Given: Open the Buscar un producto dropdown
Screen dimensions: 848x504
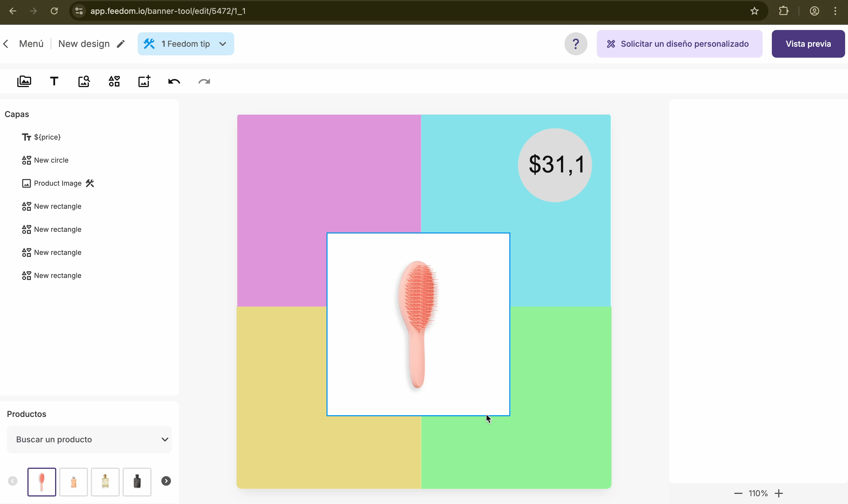Looking at the screenshot, I should pos(89,439).
